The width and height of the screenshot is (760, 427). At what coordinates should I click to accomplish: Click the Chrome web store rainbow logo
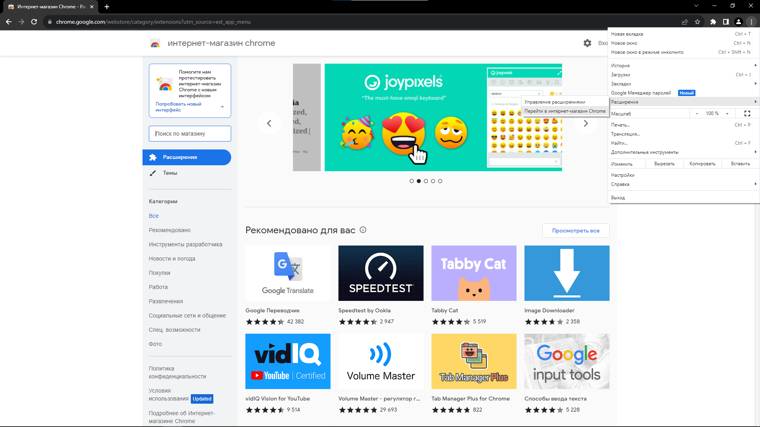155,44
